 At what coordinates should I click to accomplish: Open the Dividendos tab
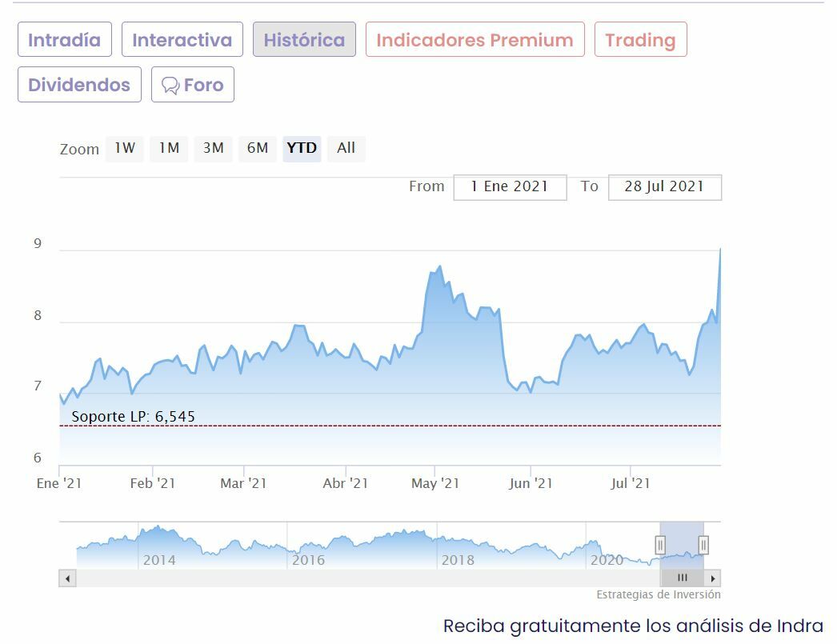pyautogui.click(x=79, y=85)
